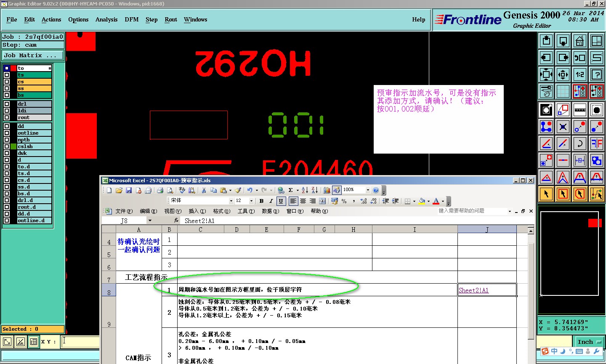Toggle the grid display icon

tap(563, 91)
